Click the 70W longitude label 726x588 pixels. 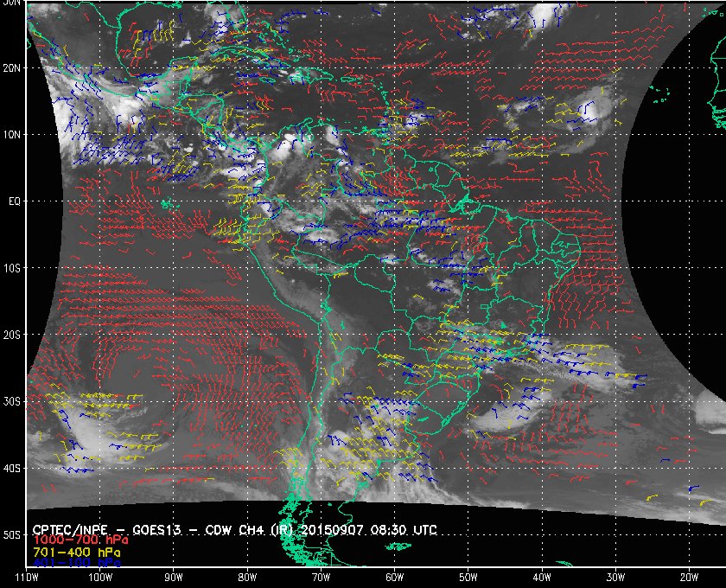(x=321, y=578)
